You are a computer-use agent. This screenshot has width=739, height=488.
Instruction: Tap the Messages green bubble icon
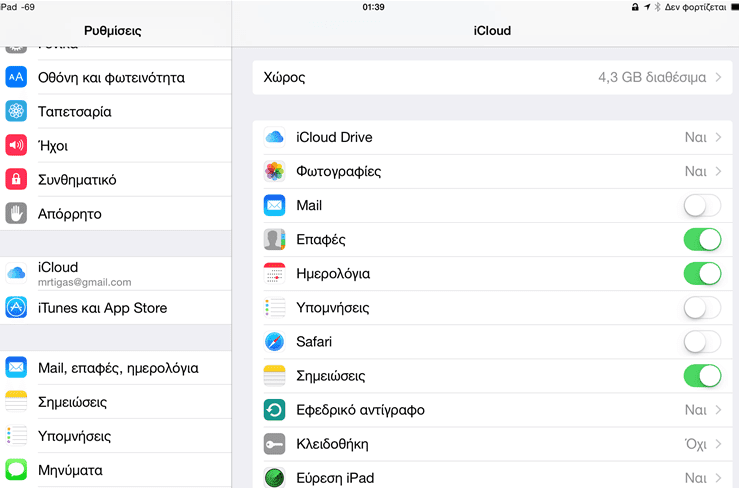coord(16,470)
